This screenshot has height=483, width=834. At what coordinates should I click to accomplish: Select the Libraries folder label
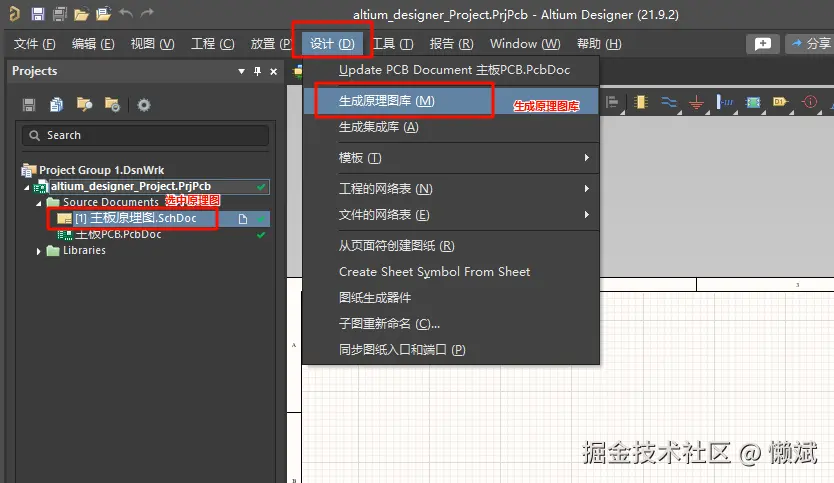[84, 251]
